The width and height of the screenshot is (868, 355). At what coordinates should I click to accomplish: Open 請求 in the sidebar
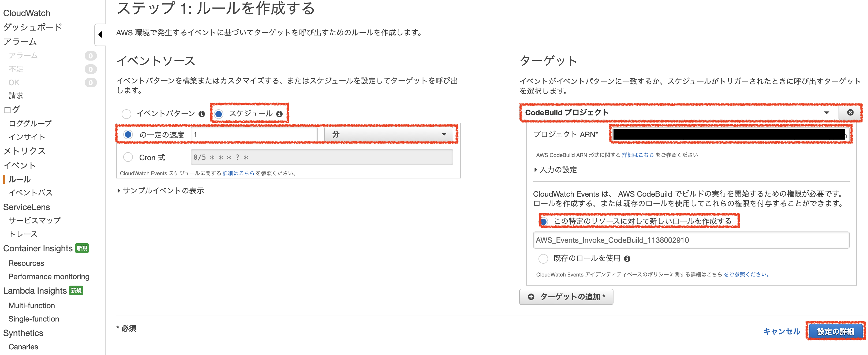pos(16,96)
